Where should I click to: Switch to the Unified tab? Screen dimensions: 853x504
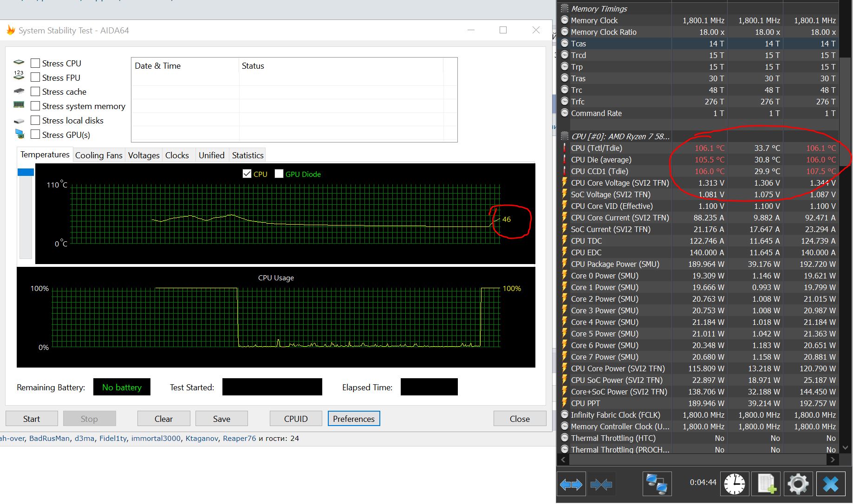point(212,155)
